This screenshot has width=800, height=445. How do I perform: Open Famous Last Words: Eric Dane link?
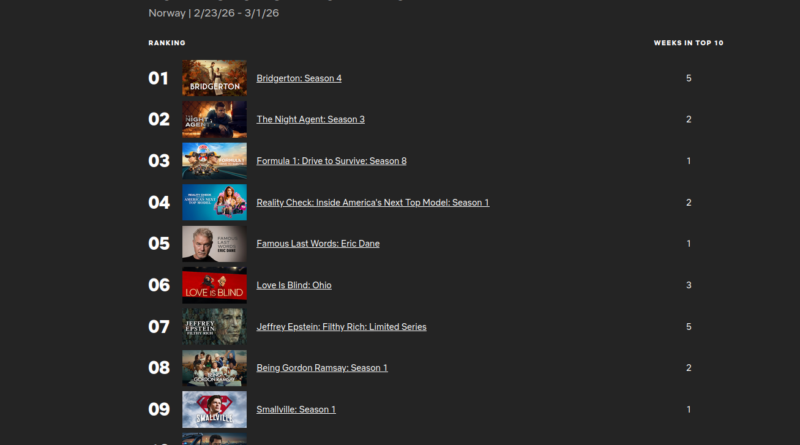pos(318,243)
